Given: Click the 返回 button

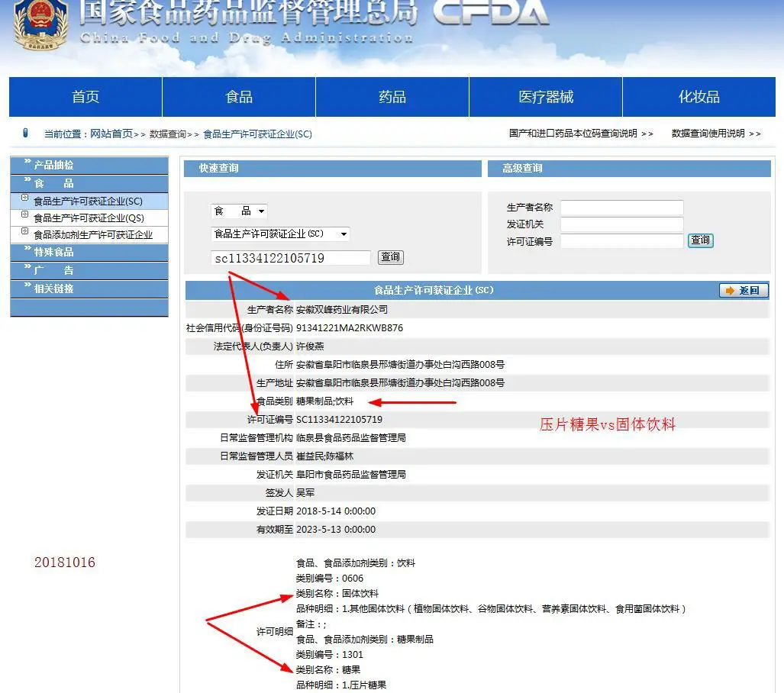Looking at the screenshot, I should tap(744, 291).
